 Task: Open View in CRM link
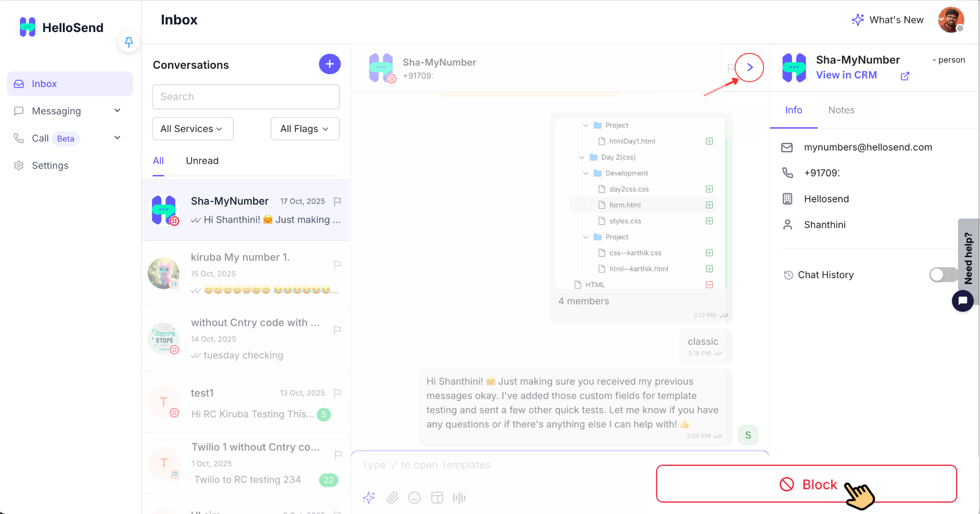(x=846, y=75)
